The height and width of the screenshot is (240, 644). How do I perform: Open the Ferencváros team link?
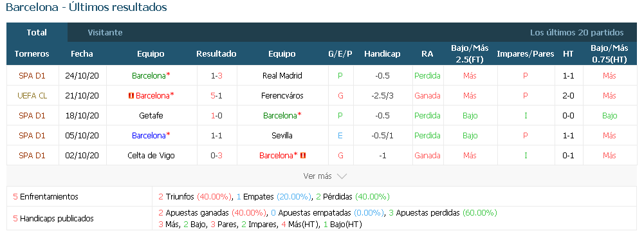pos(282,96)
